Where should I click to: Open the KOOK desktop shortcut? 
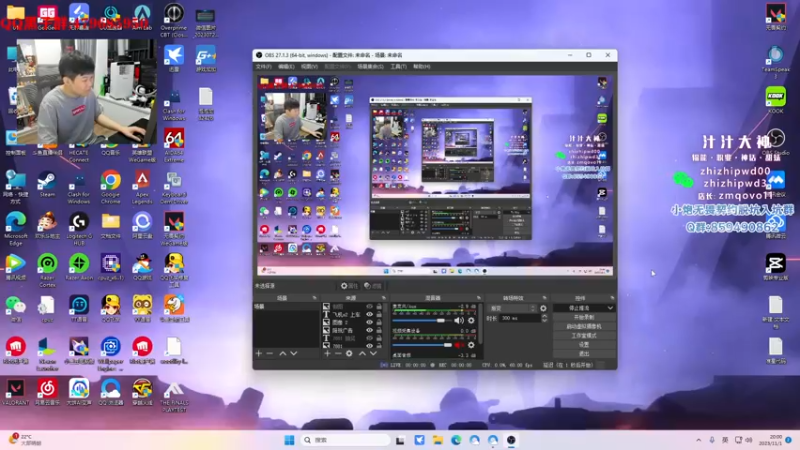coord(776,100)
